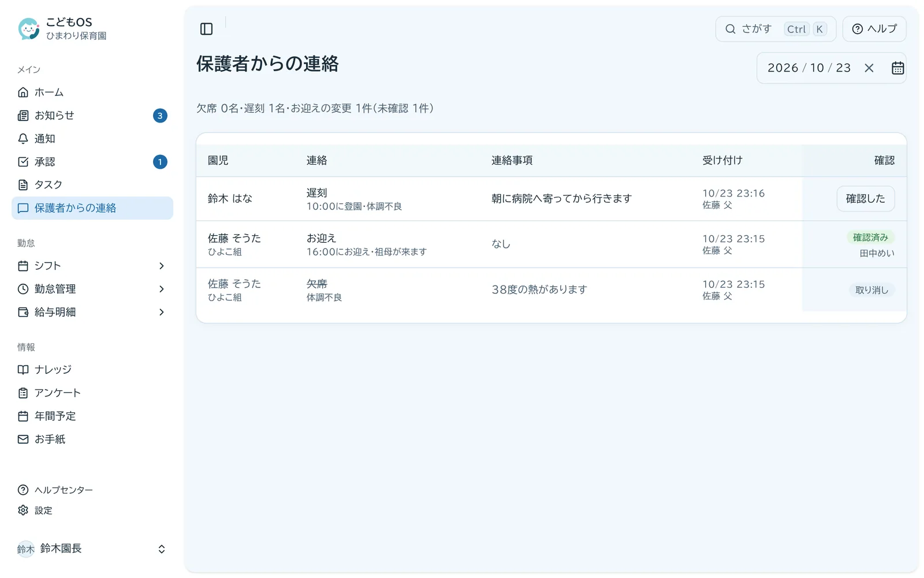Expand the 給与明細 submenu chevron
Screen dimensions: 924x578
162,312
